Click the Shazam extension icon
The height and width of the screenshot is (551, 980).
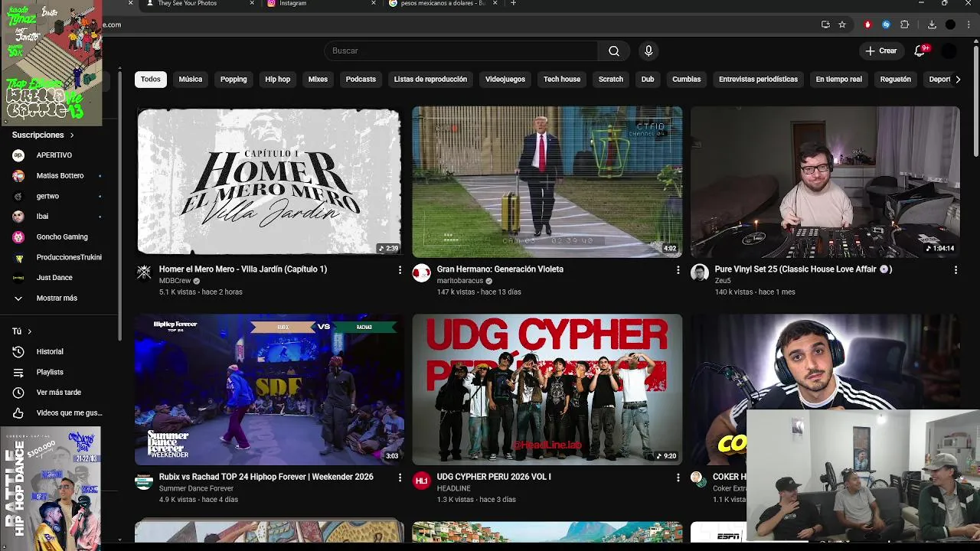pyautogui.click(x=886, y=24)
